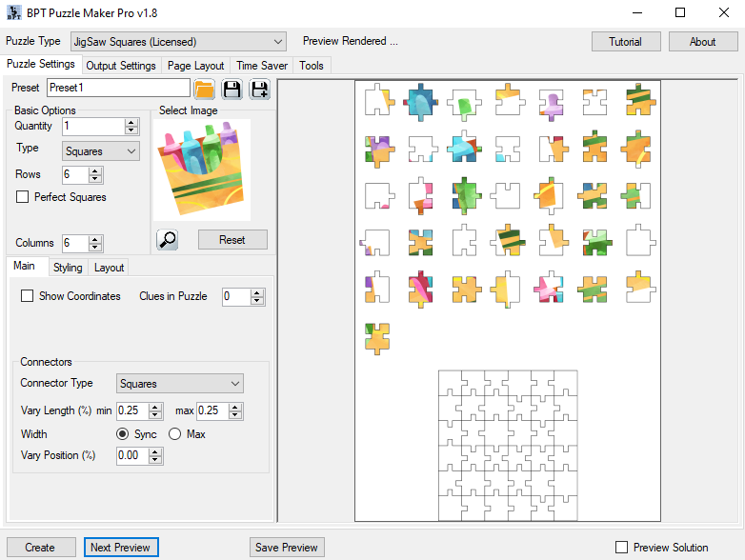Open the Styling sub-tab
Screen dimensions: 745x560
(68, 268)
